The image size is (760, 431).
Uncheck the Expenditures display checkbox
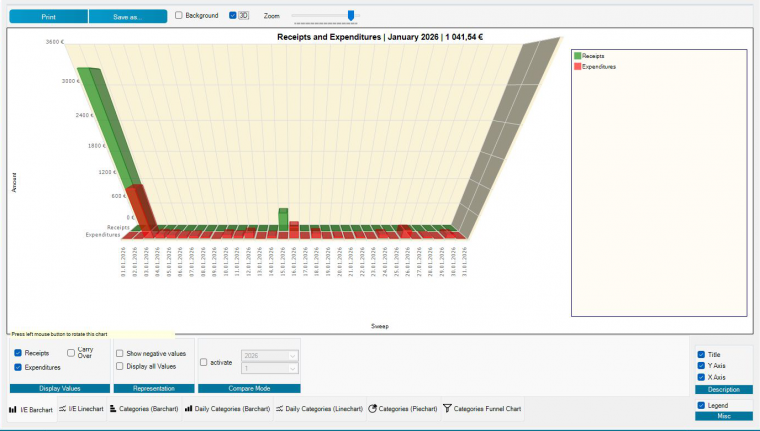point(18,367)
